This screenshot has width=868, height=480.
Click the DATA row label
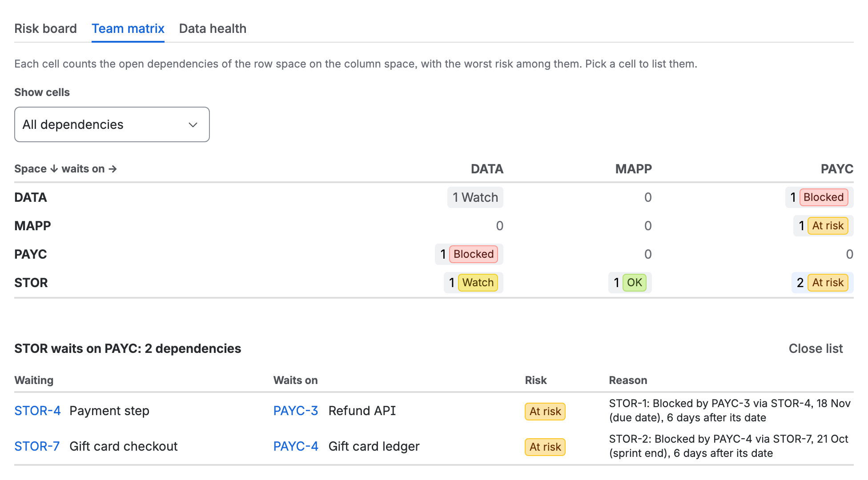31,197
